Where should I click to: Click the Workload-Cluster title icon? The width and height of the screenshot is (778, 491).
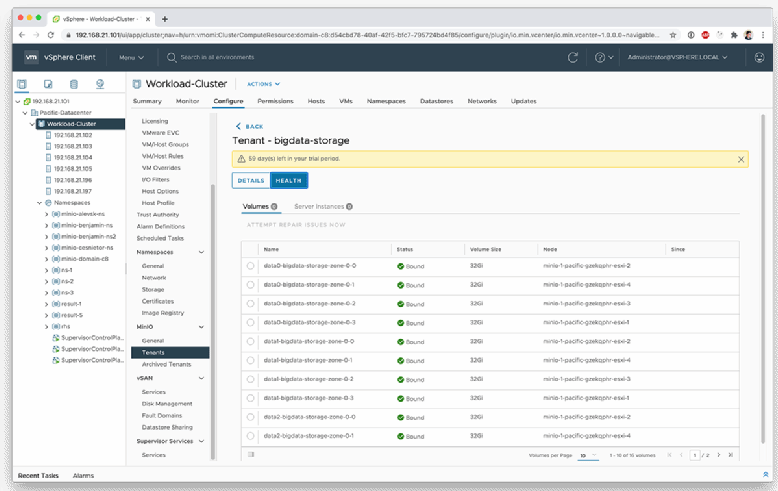point(137,84)
